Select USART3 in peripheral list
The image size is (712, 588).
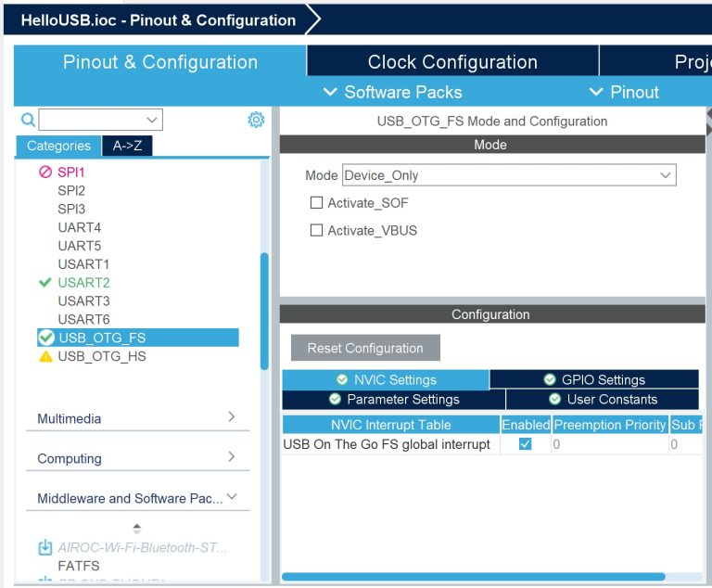(83, 301)
